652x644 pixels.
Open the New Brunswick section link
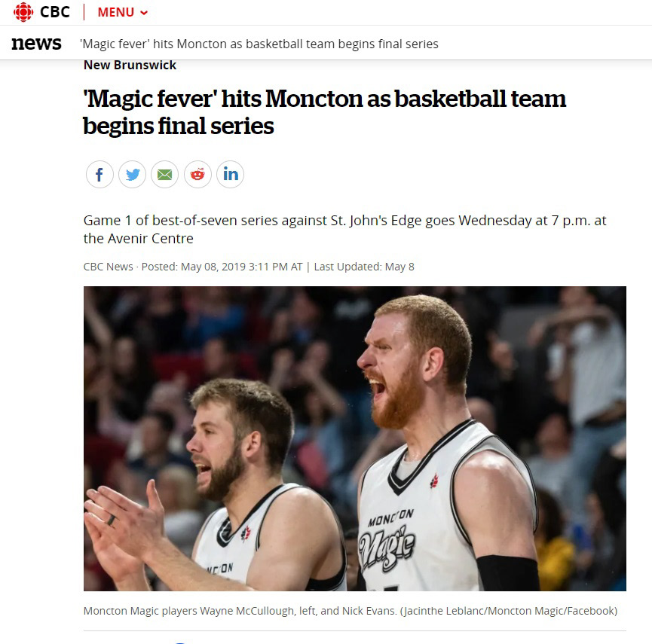point(130,66)
